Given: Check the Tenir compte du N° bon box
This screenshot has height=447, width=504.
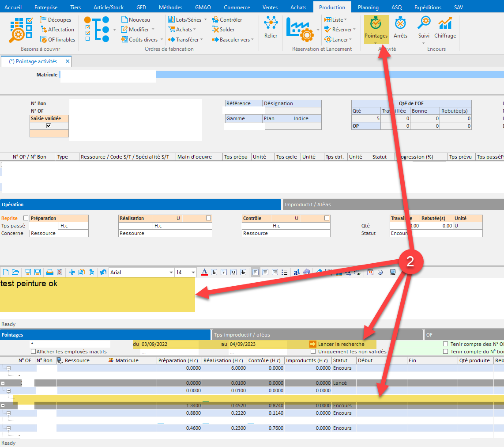Looking at the screenshot, I should [445, 352].
